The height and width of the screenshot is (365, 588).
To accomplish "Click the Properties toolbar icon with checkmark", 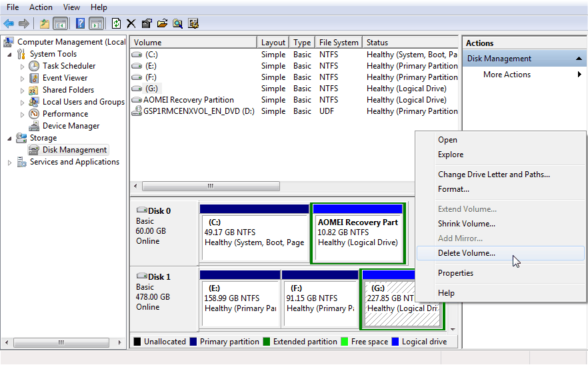I will (x=147, y=23).
